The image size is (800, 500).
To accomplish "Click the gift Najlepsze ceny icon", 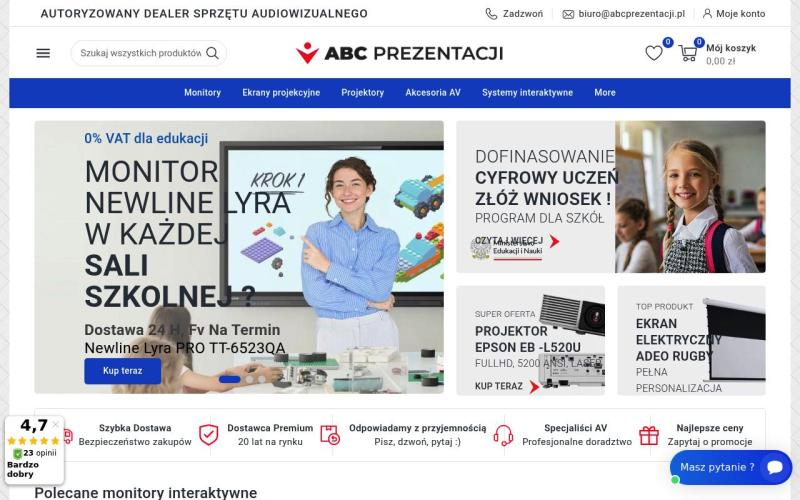I will coord(649,435).
